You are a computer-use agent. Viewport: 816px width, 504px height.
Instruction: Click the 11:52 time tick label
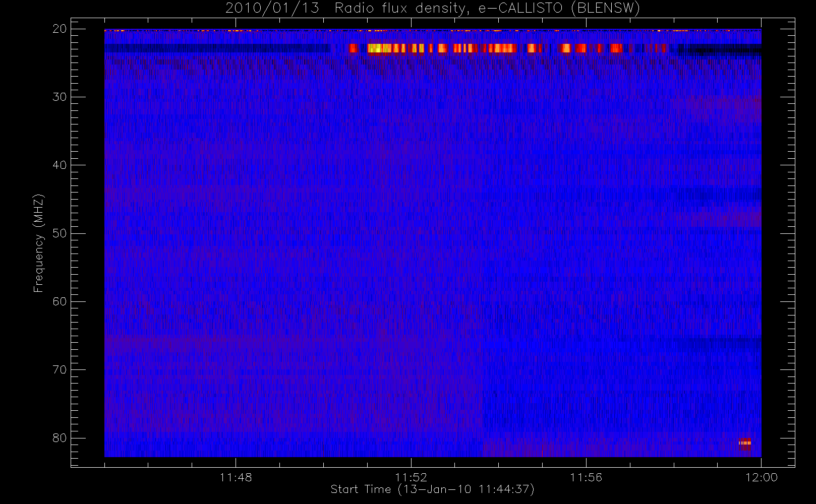coord(411,477)
